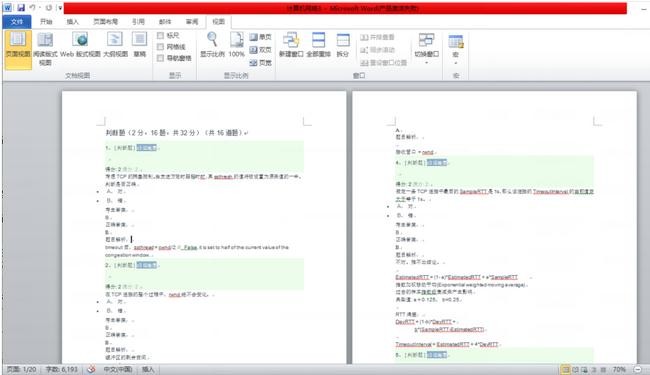Image resolution: width=650 pixels, height=375 pixels.
Task: Click language 中文(中国) in status bar
Action: [x=118, y=369]
